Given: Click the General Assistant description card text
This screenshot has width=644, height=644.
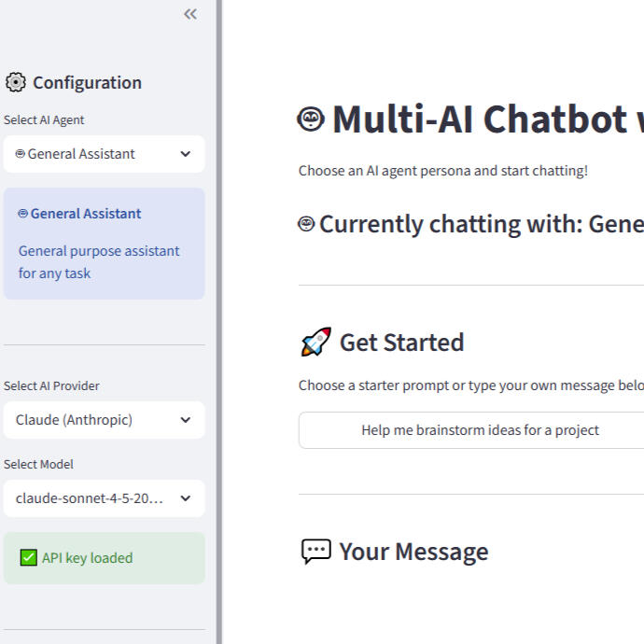Looking at the screenshot, I should tap(99, 262).
